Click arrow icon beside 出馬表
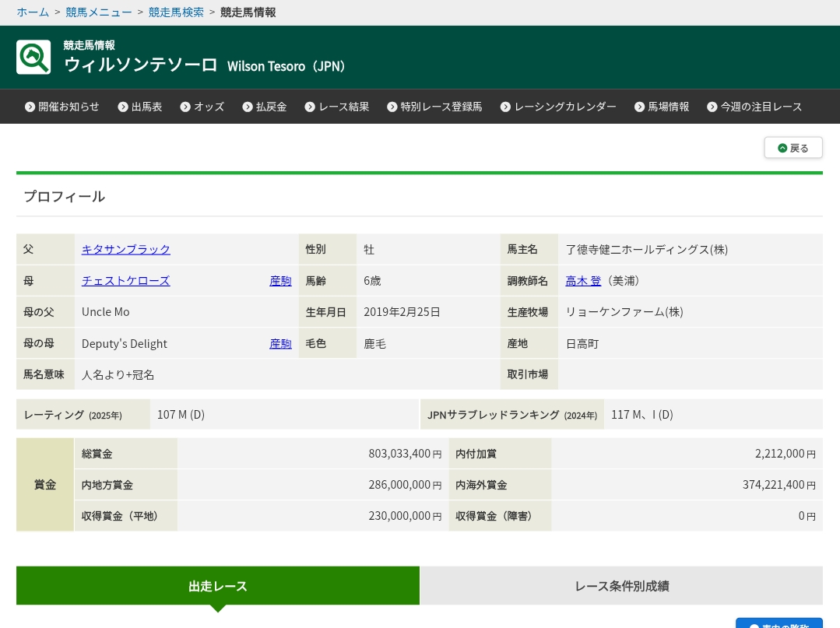840x628 pixels. [x=123, y=107]
